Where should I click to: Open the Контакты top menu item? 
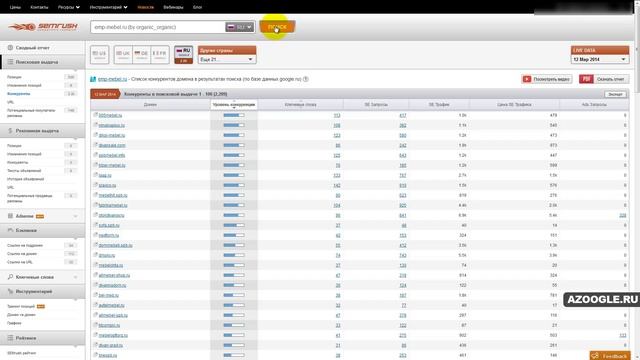(39, 7)
